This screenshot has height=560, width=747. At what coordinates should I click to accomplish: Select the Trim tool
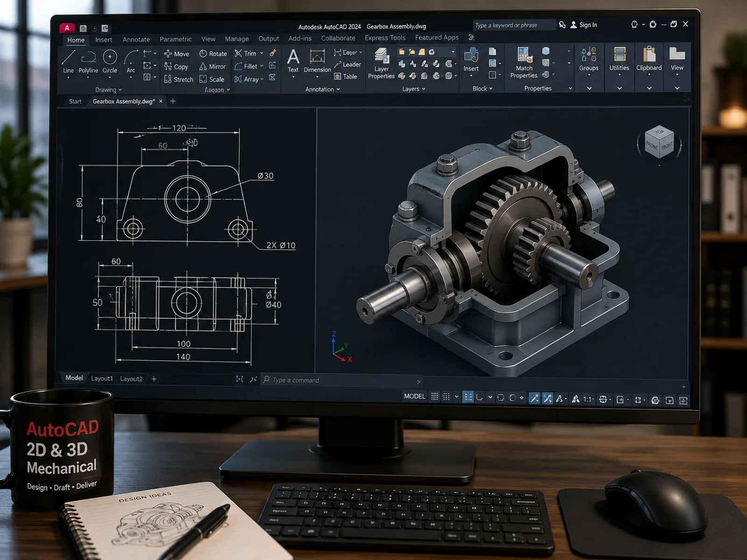coord(246,53)
